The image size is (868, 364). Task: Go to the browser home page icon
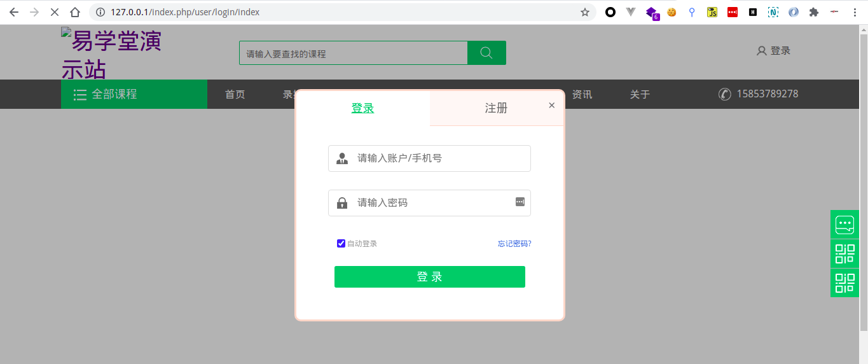click(x=75, y=12)
